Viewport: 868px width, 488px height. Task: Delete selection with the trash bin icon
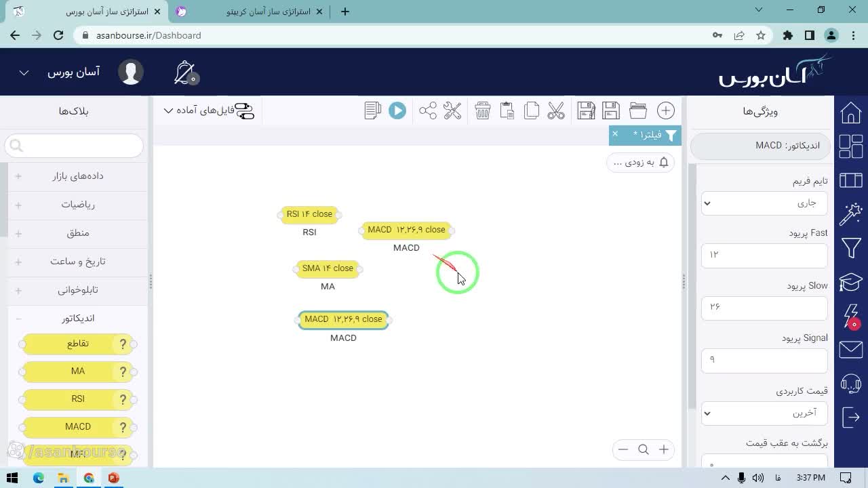(483, 110)
